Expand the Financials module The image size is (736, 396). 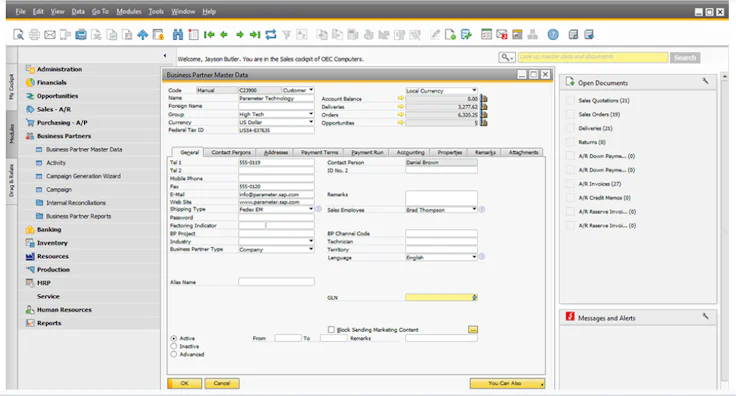pos(52,83)
